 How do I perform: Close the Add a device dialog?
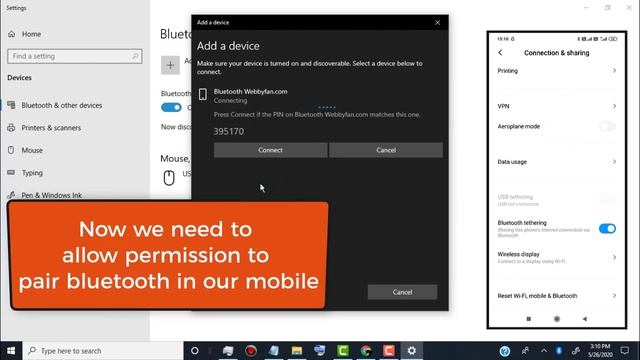tap(437, 22)
